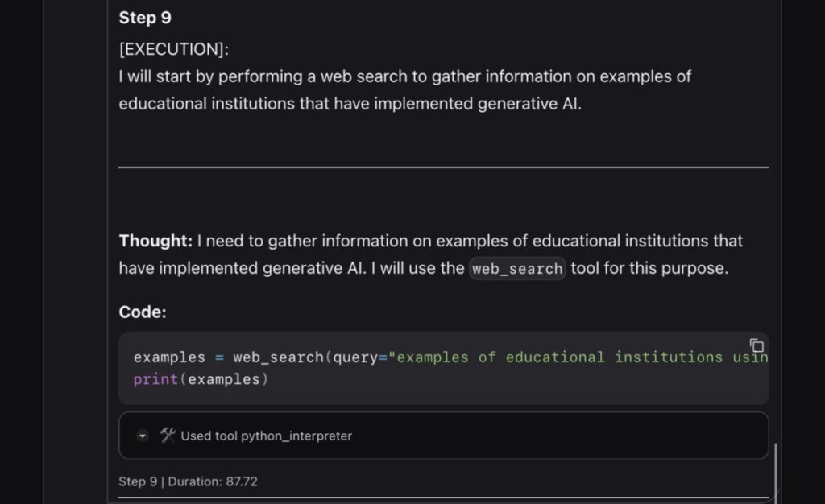Click the web_search inline code tag
Viewport: 825px width, 504px height.
(517, 269)
